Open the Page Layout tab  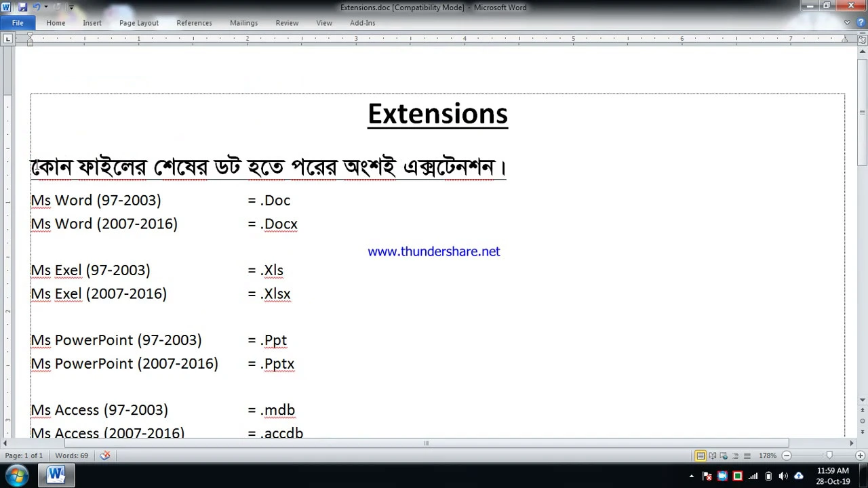click(x=139, y=23)
